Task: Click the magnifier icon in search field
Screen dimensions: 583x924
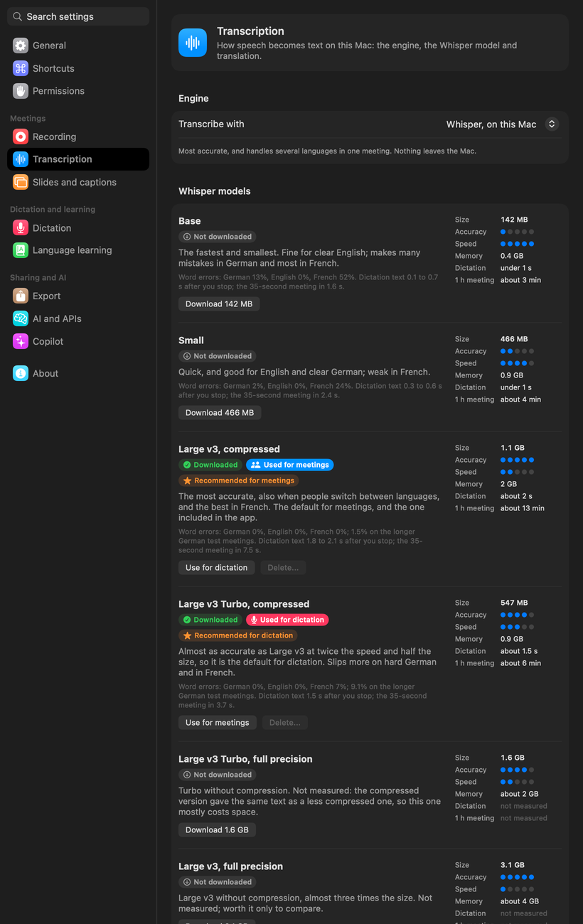Action: (18, 16)
